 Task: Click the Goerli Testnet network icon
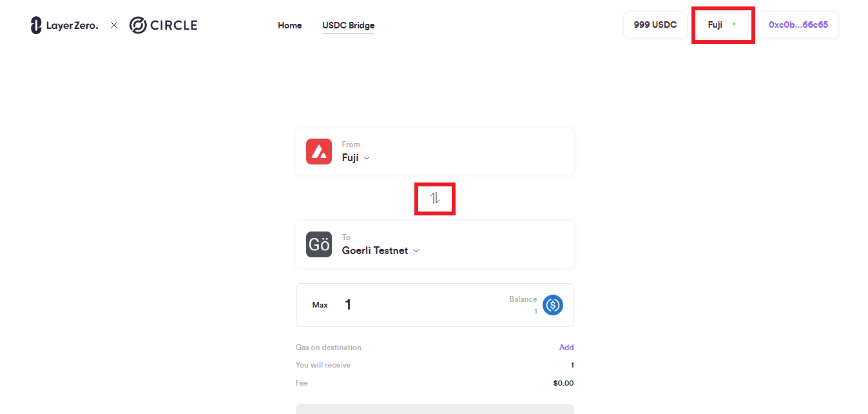pyautogui.click(x=319, y=244)
